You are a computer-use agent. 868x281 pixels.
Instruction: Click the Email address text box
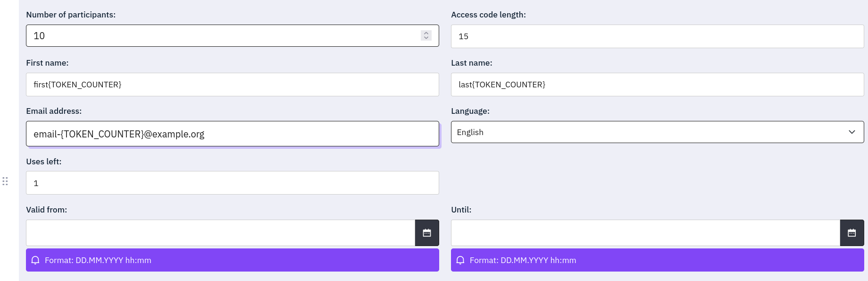point(233,134)
